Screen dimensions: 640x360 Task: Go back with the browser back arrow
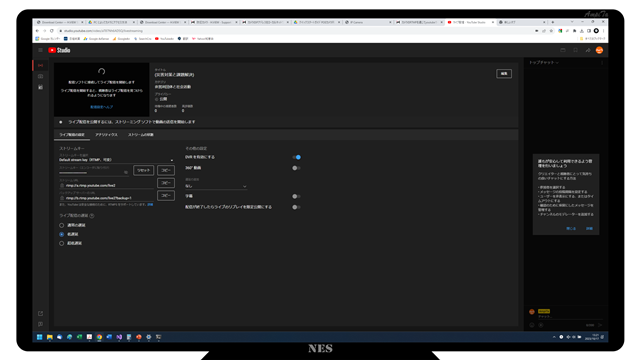[x=37, y=31]
